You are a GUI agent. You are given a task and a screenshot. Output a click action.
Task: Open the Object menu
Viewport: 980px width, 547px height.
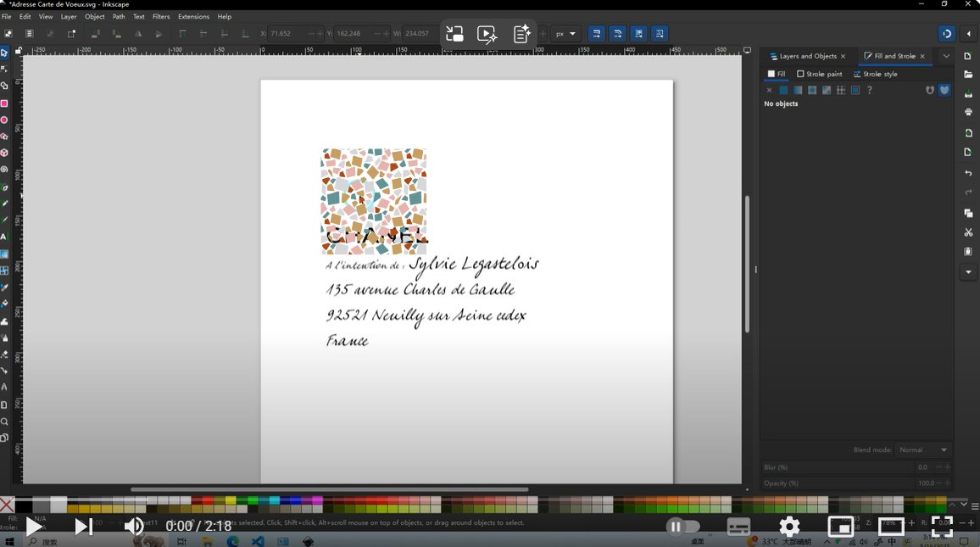95,17
